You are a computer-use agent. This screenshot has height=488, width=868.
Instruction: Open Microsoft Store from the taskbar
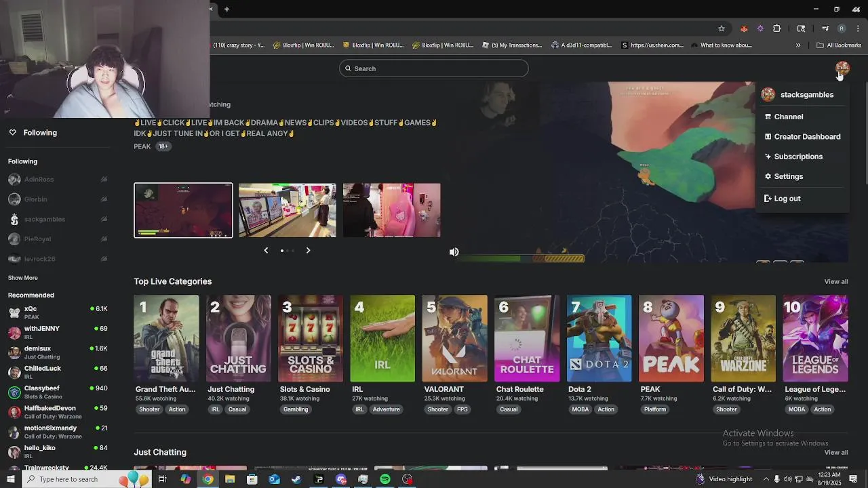click(252, 479)
